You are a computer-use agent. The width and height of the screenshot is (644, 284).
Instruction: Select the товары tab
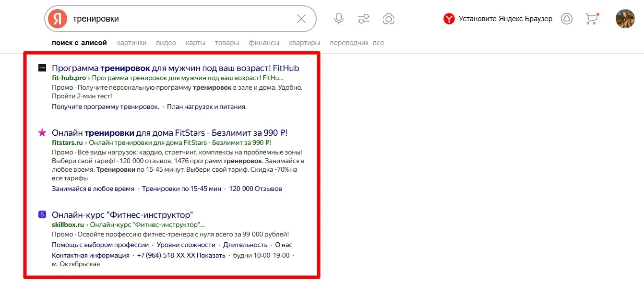click(227, 43)
